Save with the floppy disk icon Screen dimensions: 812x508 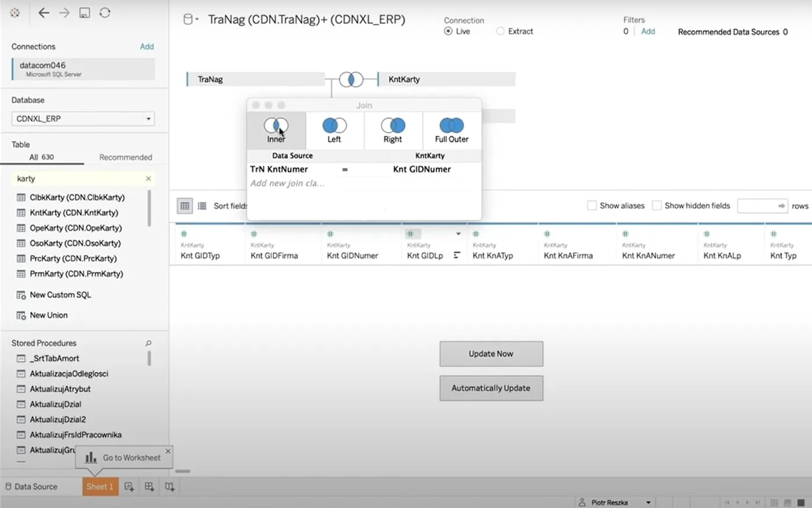pyautogui.click(x=85, y=13)
